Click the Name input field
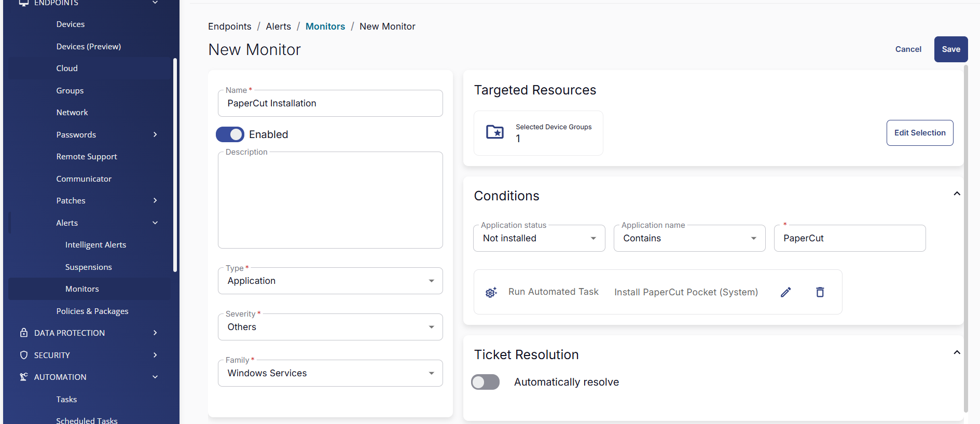 [x=330, y=103]
